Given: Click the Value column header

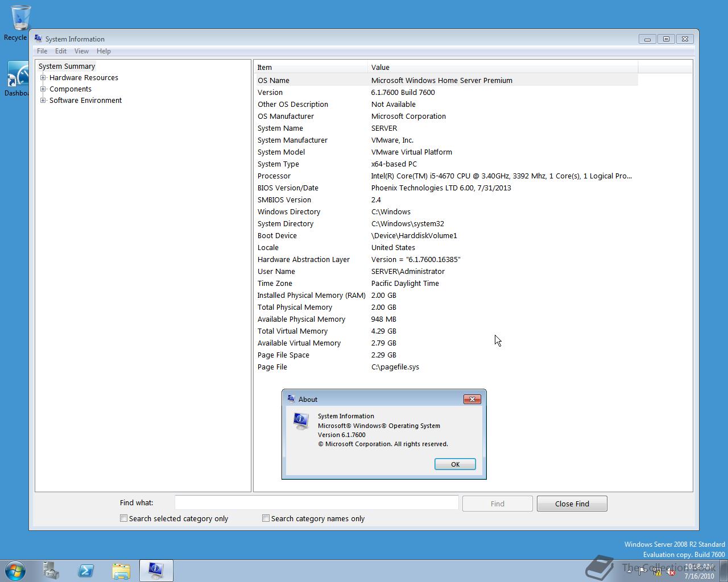Looking at the screenshot, I should coord(503,67).
